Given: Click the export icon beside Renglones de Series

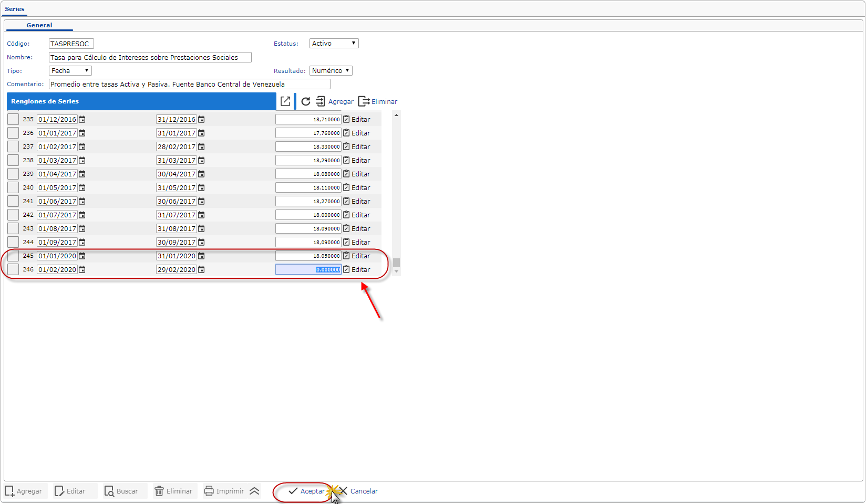Looking at the screenshot, I should (285, 101).
